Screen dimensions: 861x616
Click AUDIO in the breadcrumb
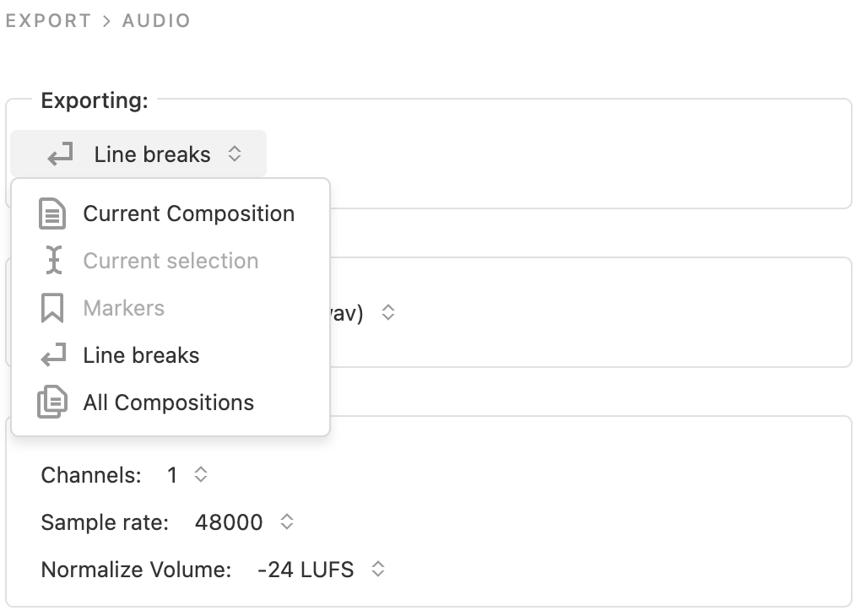click(156, 21)
